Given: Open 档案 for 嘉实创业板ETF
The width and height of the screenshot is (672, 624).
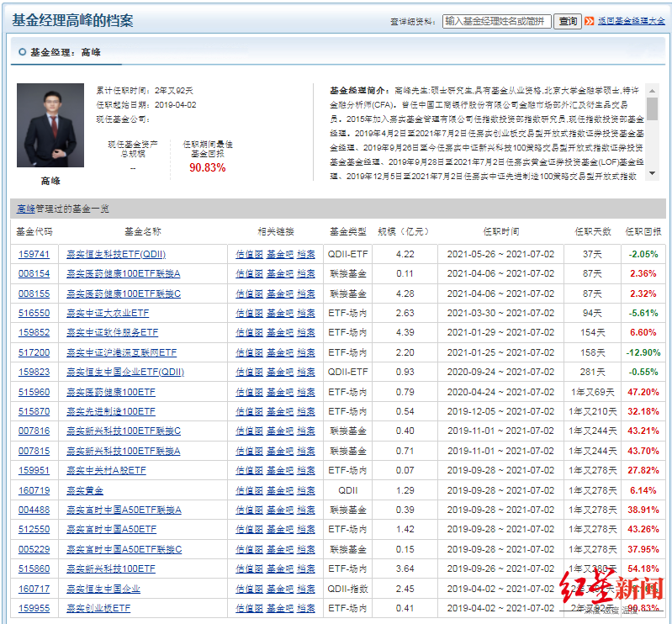Looking at the screenshot, I should (x=306, y=609).
